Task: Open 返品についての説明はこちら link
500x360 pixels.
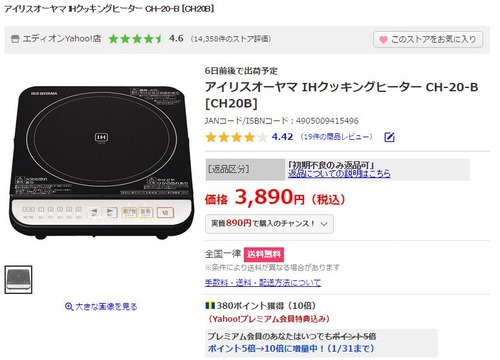Action: (x=339, y=173)
